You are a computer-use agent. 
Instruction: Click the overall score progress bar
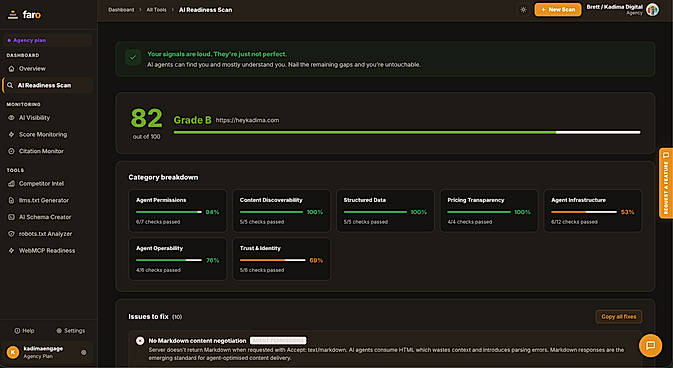click(x=407, y=133)
